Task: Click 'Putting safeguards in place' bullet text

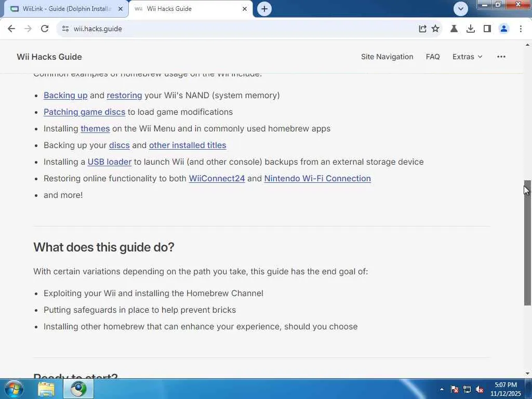Action: (x=140, y=310)
